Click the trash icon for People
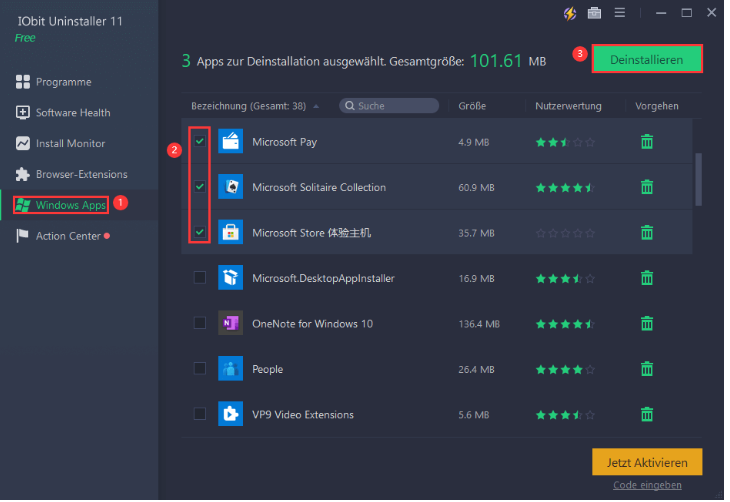 [647, 369]
